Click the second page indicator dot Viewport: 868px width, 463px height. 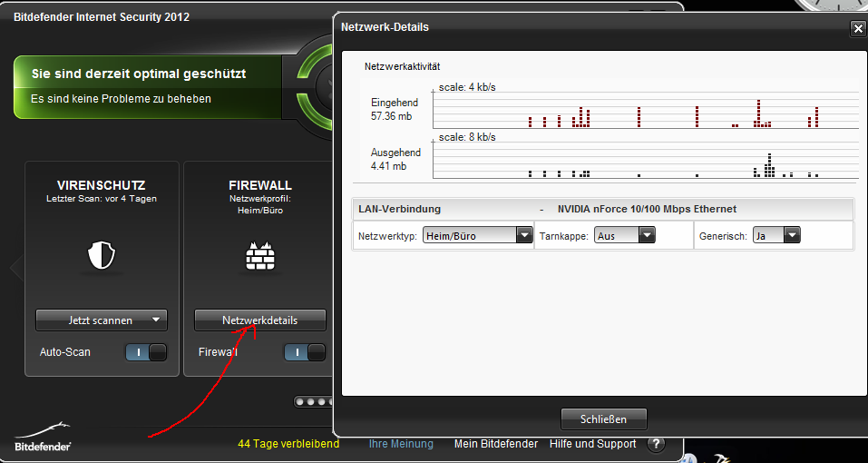click(x=311, y=401)
